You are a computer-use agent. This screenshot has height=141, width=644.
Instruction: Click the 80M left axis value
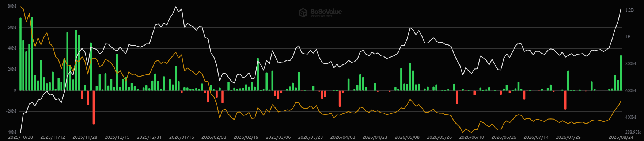click(x=12, y=7)
